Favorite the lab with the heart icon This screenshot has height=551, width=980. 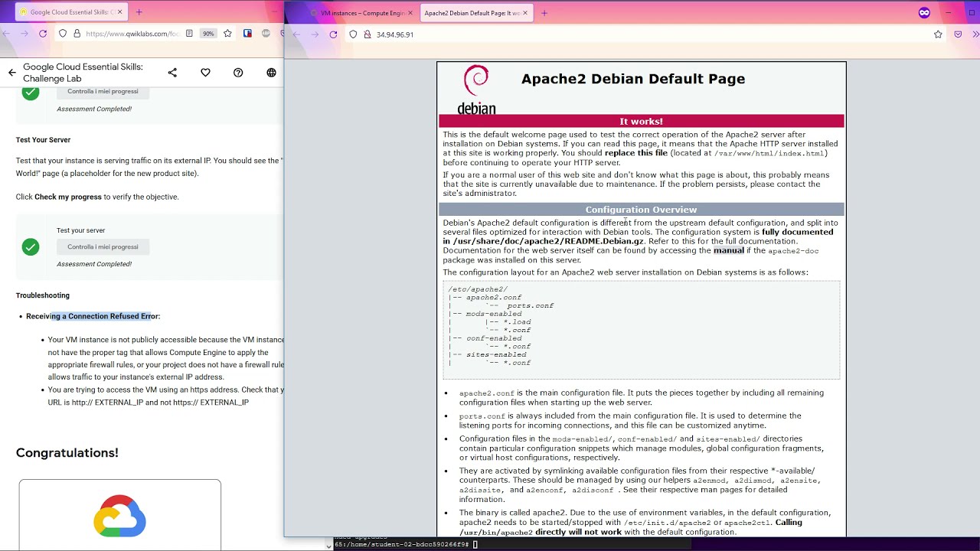click(205, 73)
